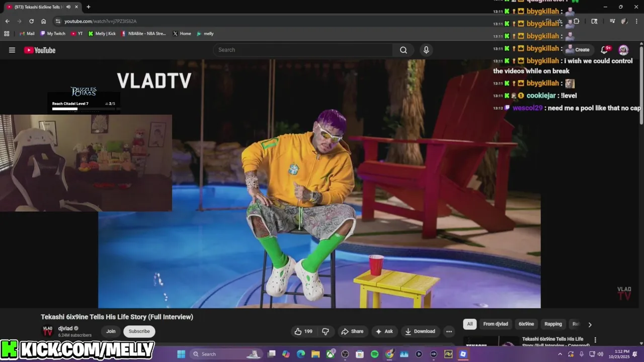Reload the YouTube page
This screenshot has width=644, height=362.
[x=31, y=21]
